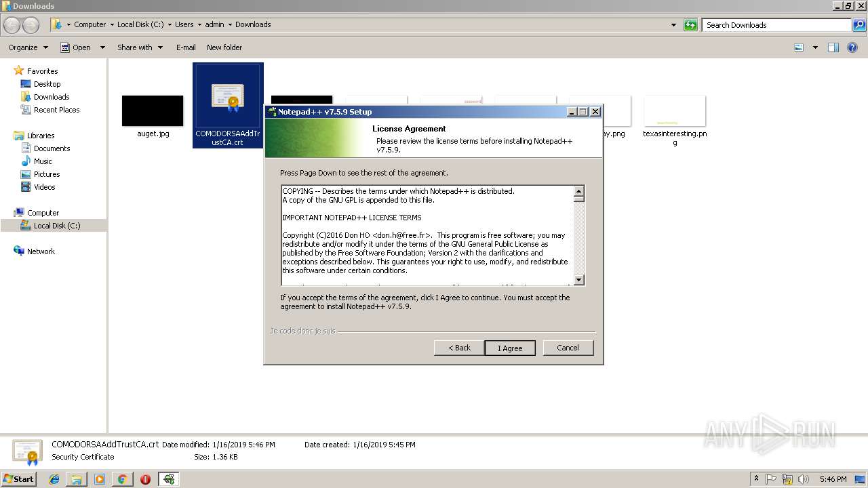The image size is (868, 488).
Task: Open Downloads in Favorites
Action: click(52, 97)
